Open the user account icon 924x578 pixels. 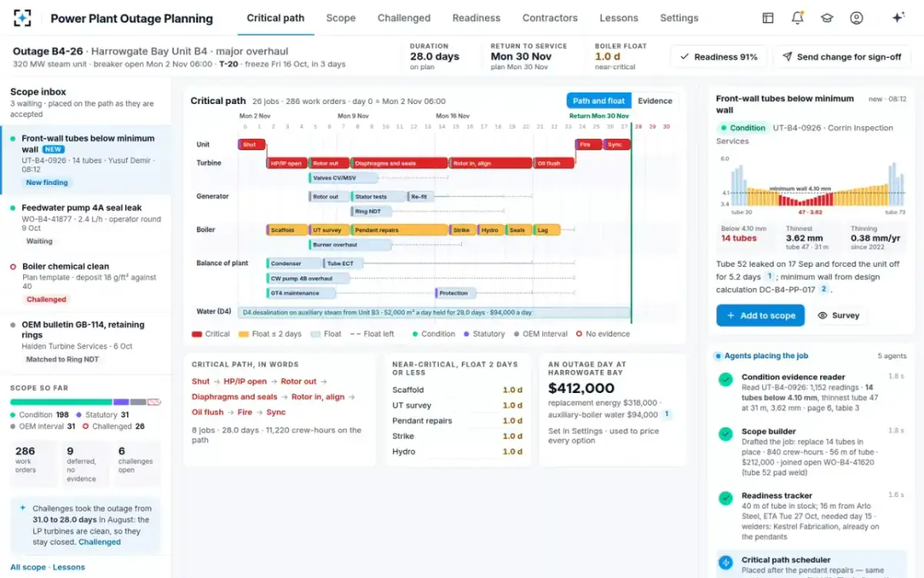(x=856, y=18)
